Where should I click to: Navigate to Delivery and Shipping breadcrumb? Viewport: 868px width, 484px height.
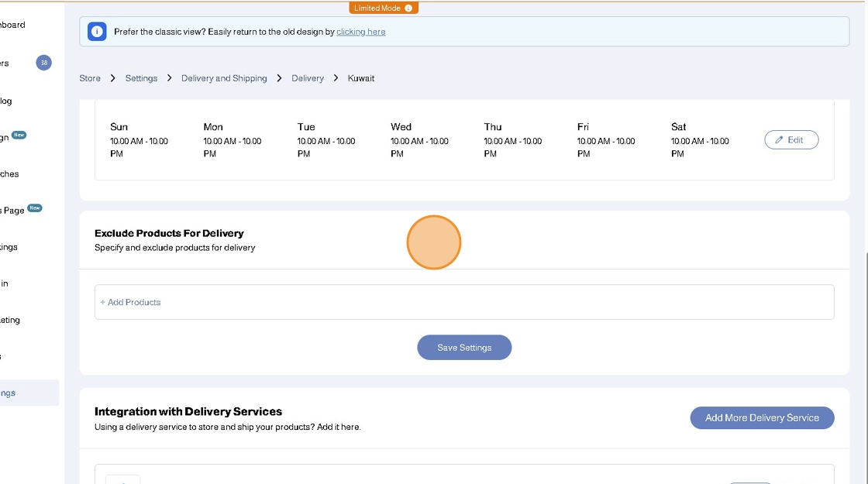[x=224, y=78]
